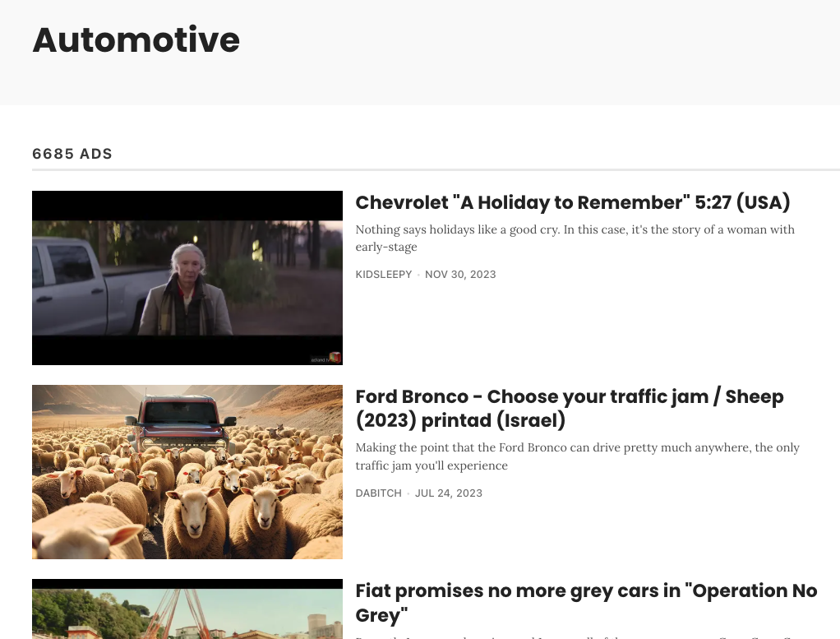Visit author DABITCH's profile link

pyautogui.click(x=378, y=493)
